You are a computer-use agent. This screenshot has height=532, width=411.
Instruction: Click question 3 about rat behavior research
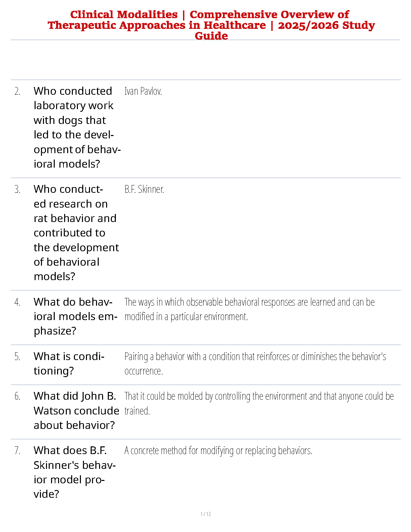click(76, 233)
